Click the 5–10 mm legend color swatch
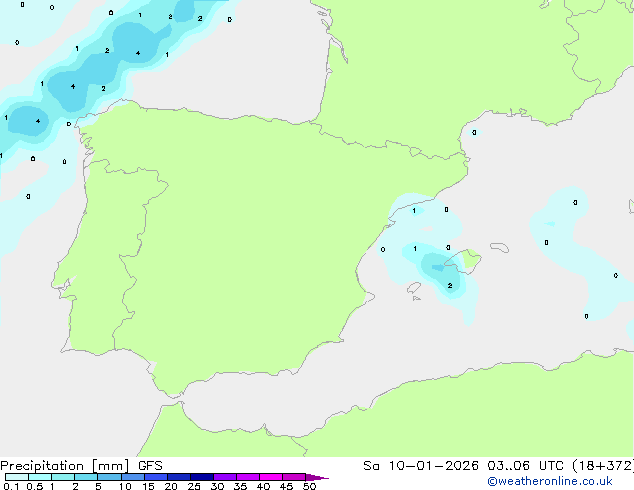 pyautogui.click(x=109, y=477)
